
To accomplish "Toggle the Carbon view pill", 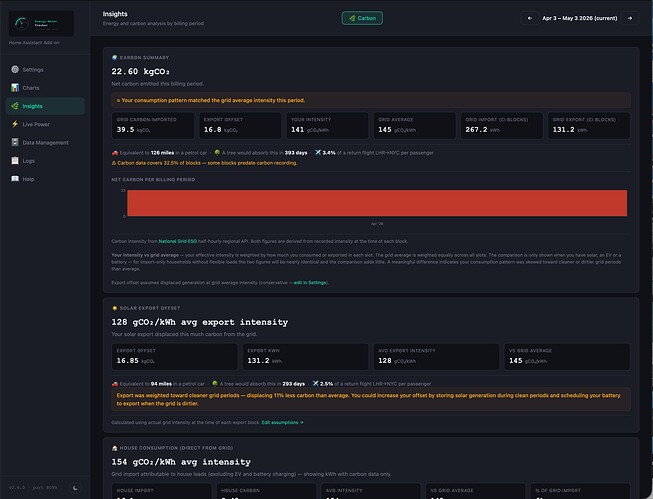I will click(362, 18).
